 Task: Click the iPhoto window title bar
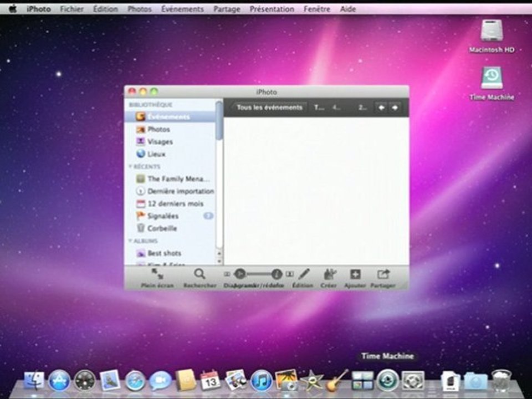[x=267, y=92]
